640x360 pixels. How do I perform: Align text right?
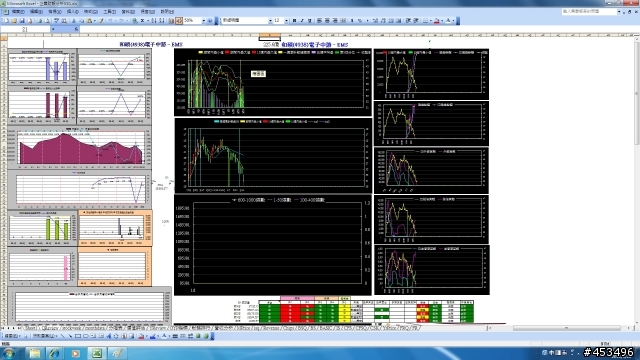tap(335, 20)
